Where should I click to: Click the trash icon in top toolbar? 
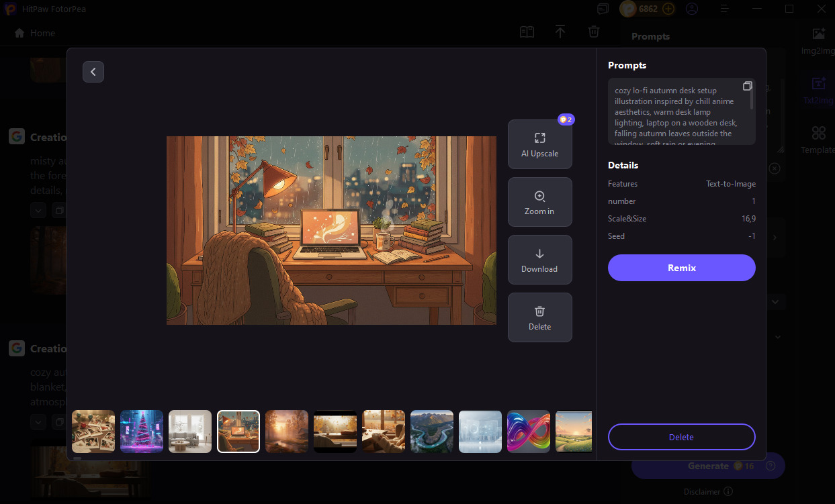[593, 32]
